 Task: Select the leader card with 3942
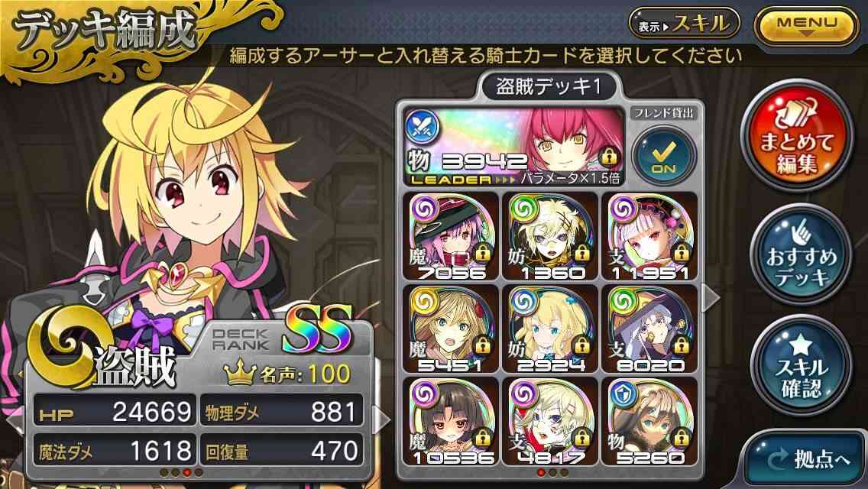click(514, 146)
